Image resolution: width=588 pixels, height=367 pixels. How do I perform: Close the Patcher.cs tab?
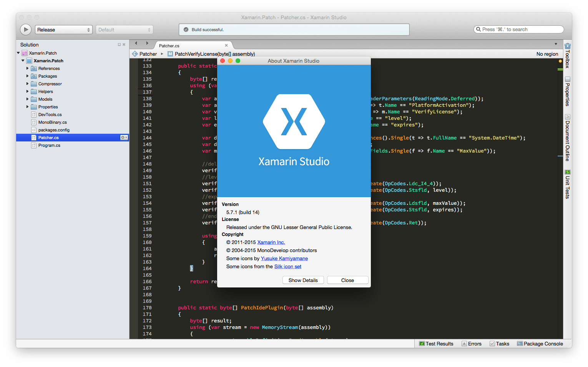(x=226, y=45)
